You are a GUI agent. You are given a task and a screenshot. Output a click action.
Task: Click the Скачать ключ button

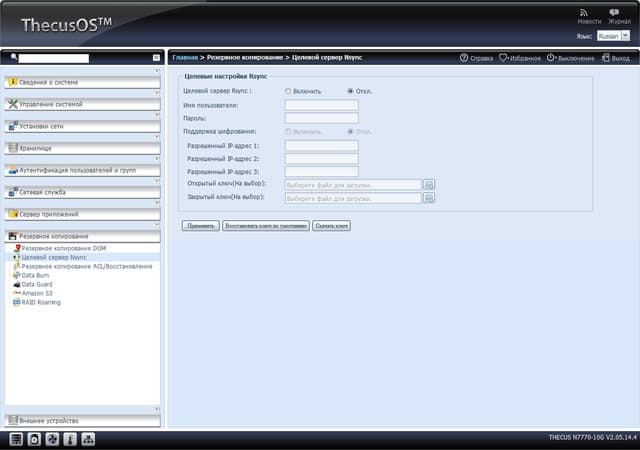pos(331,226)
